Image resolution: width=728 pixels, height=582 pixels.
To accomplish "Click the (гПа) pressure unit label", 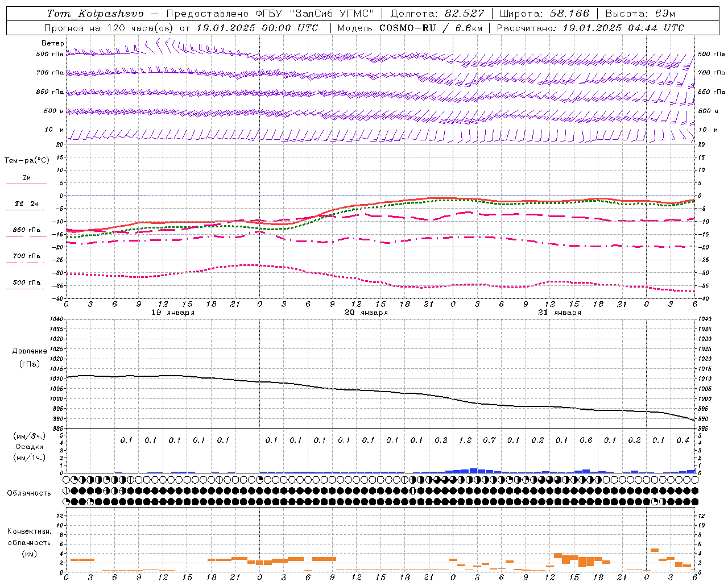I will click(x=30, y=364).
